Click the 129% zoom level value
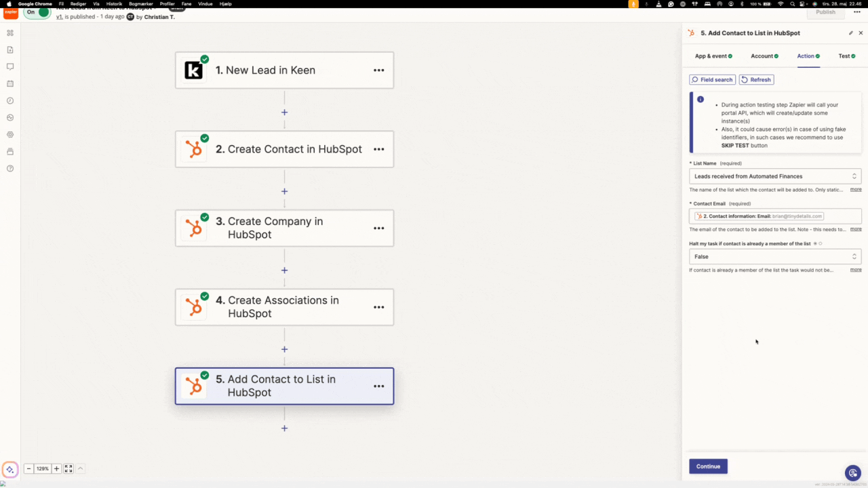 [x=43, y=468]
